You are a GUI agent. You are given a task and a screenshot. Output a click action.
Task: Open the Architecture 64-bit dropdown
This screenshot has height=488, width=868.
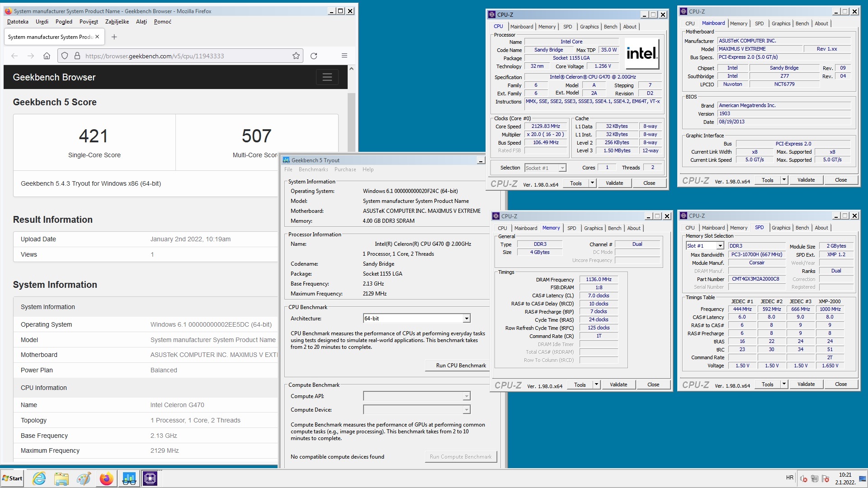[x=466, y=319]
